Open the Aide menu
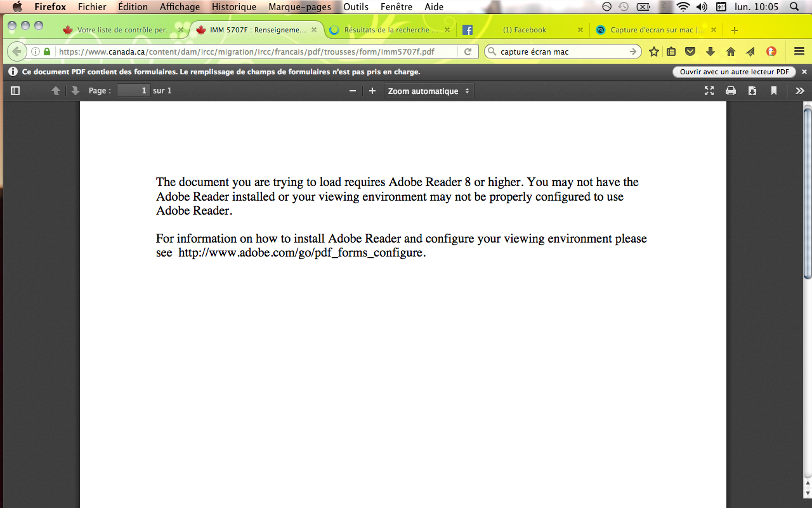Viewport: 812px width, 508px height. (434, 7)
